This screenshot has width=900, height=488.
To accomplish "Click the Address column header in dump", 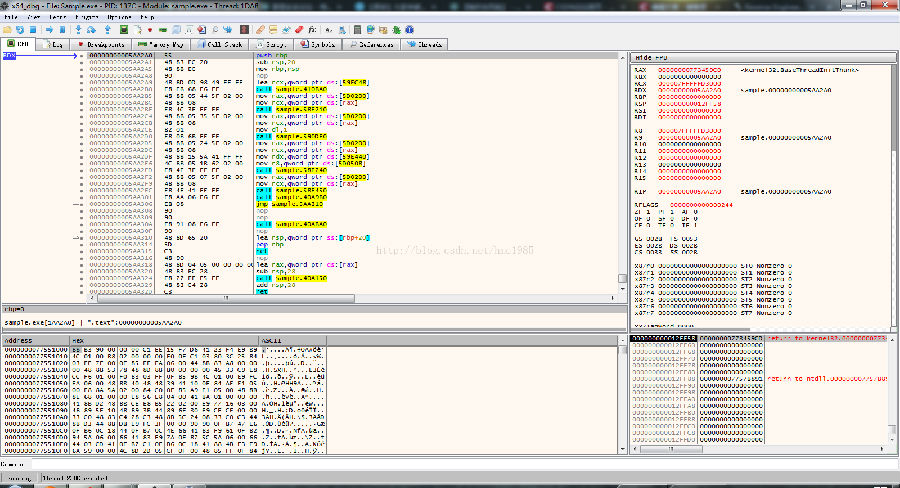I will [x=36, y=340].
